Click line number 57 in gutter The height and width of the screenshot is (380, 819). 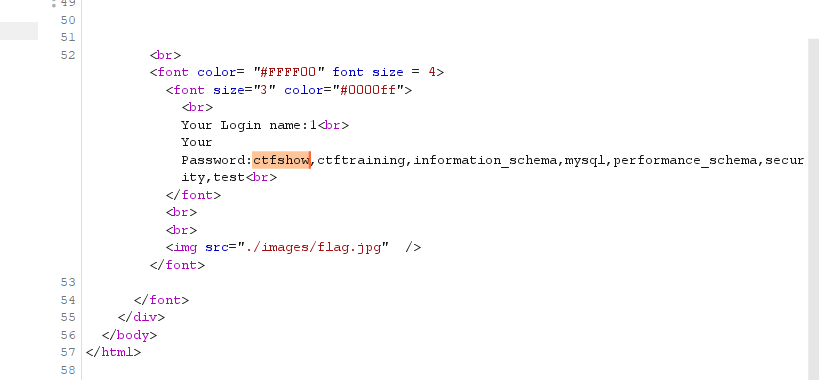[68, 352]
